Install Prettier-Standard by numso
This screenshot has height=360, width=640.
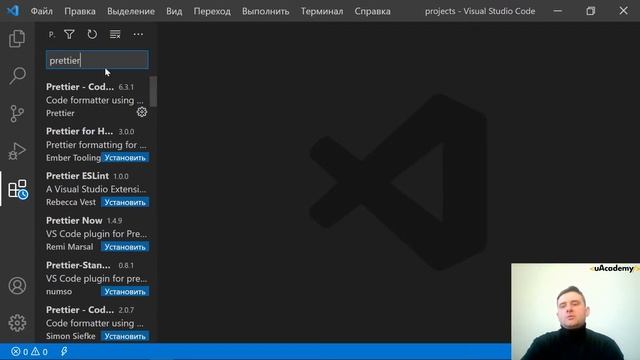coord(125,291)
